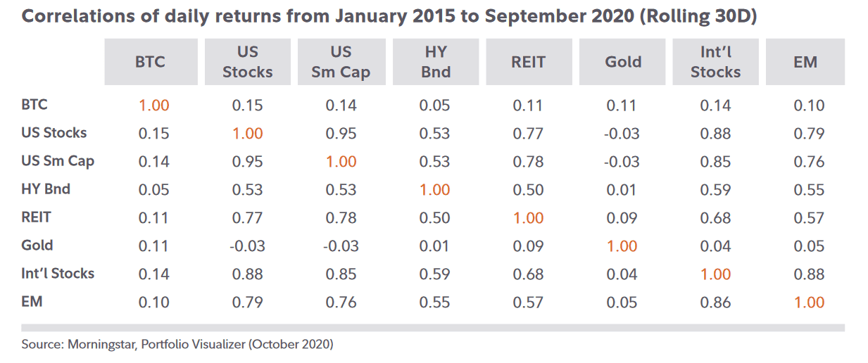
Task: Click the US Stocks column header
Action: pyautogui.click(x=247, y=62)
